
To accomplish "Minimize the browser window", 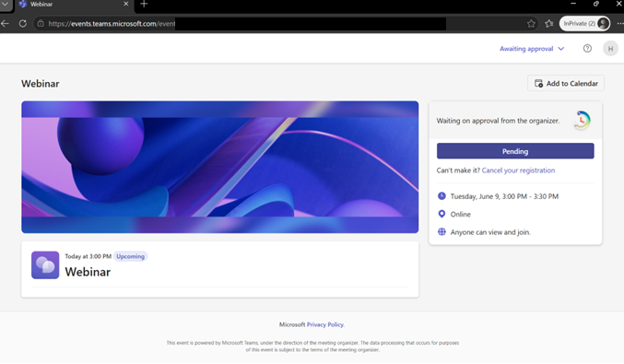I will click(x=573, y=4).
